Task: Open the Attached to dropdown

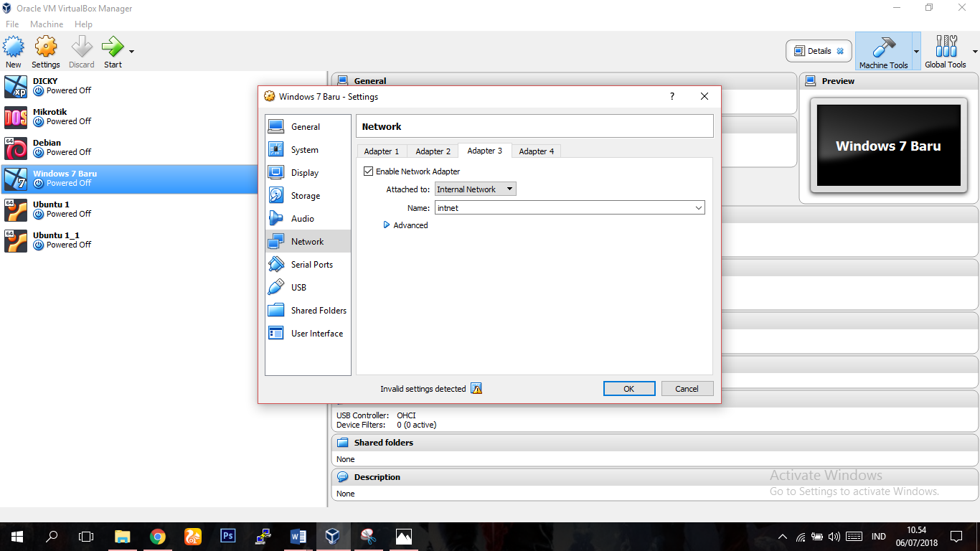Action: (x=473, y=189)
